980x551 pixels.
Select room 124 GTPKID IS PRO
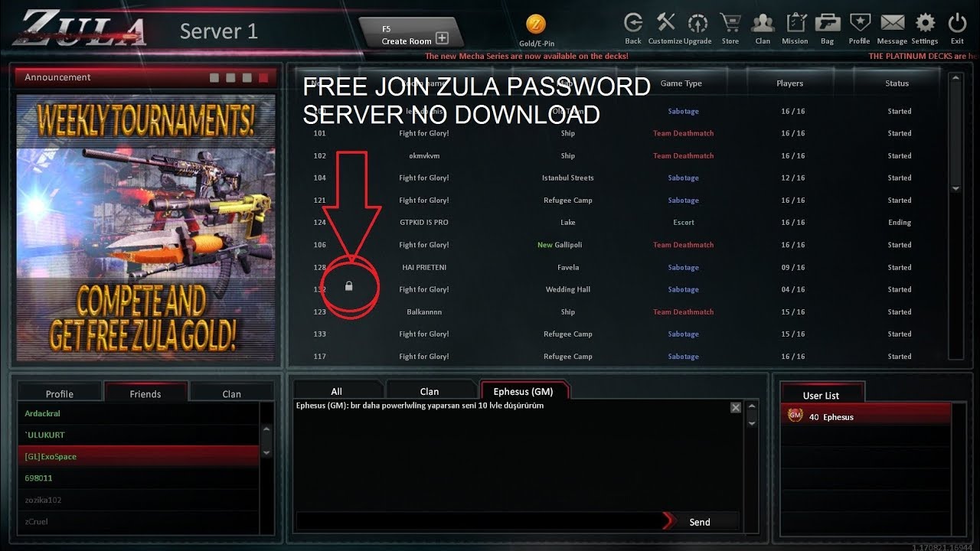tap(619, 222)
